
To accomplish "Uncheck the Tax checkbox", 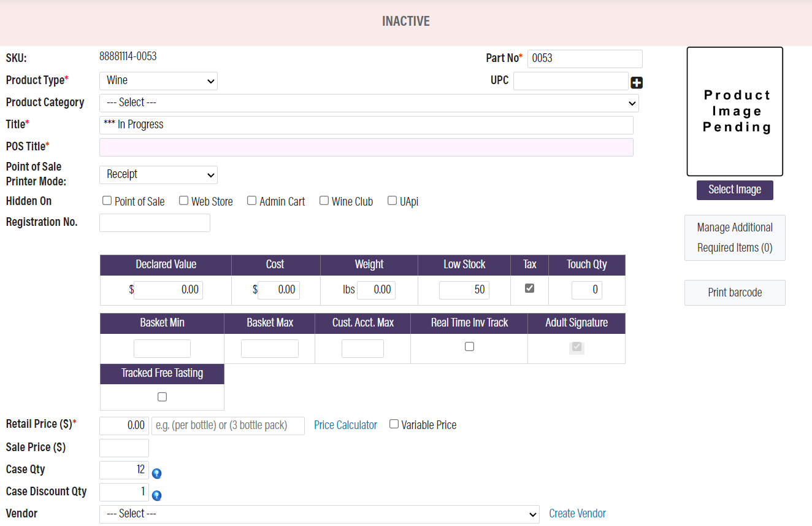I will tap(529, 287).
